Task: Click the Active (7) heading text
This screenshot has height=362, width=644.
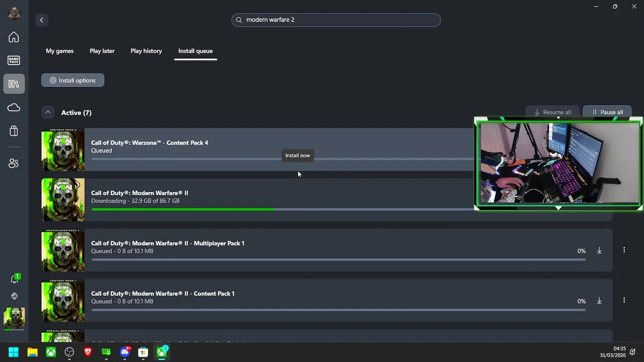Action: (x=76, y=113)
